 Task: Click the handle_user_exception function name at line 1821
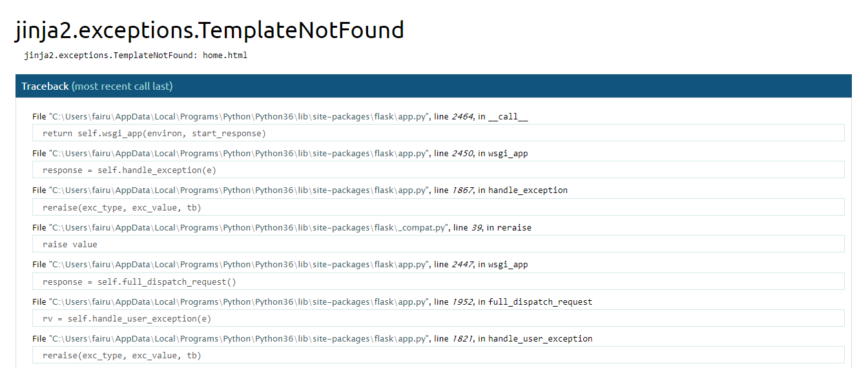540,338
